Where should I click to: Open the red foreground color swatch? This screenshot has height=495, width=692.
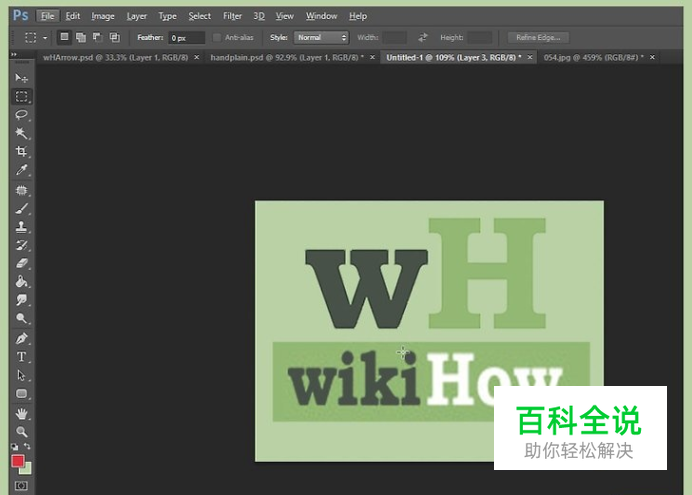[18, 461]
